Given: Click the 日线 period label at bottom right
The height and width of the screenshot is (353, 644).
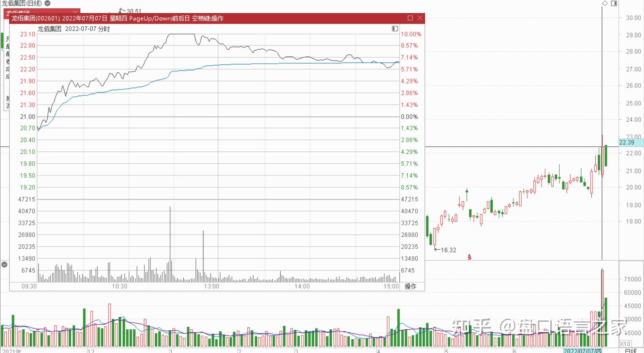Looking at the screenshot, I should point(631,351).
